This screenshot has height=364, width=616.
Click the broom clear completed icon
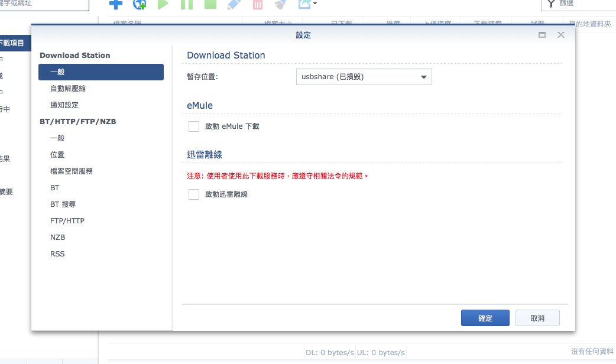280,5
